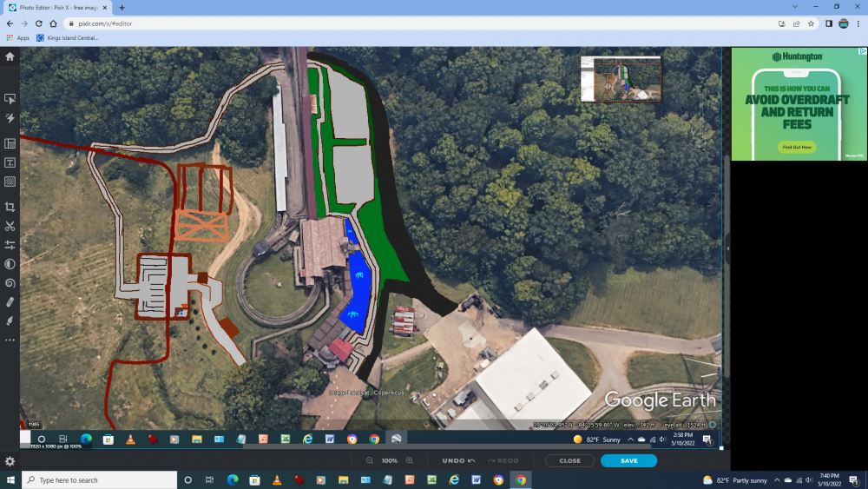Select the Draw brush tool
The image size is (868, 489).
pos(10,320)
